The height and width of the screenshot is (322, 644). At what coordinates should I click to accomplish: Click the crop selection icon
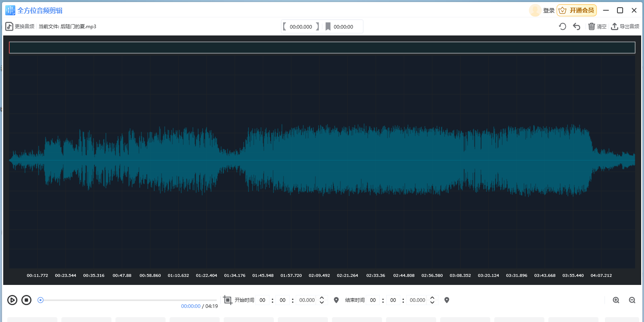click(x=228, y=300)
